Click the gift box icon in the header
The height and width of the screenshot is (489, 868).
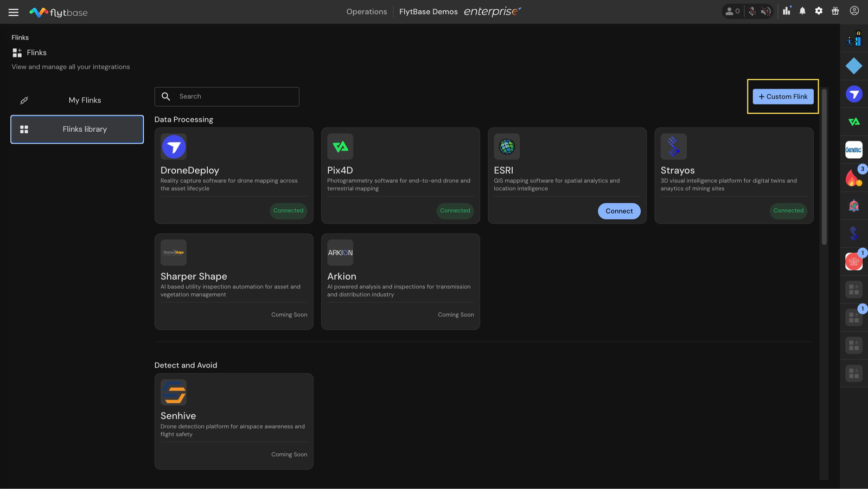coord(835,11)
